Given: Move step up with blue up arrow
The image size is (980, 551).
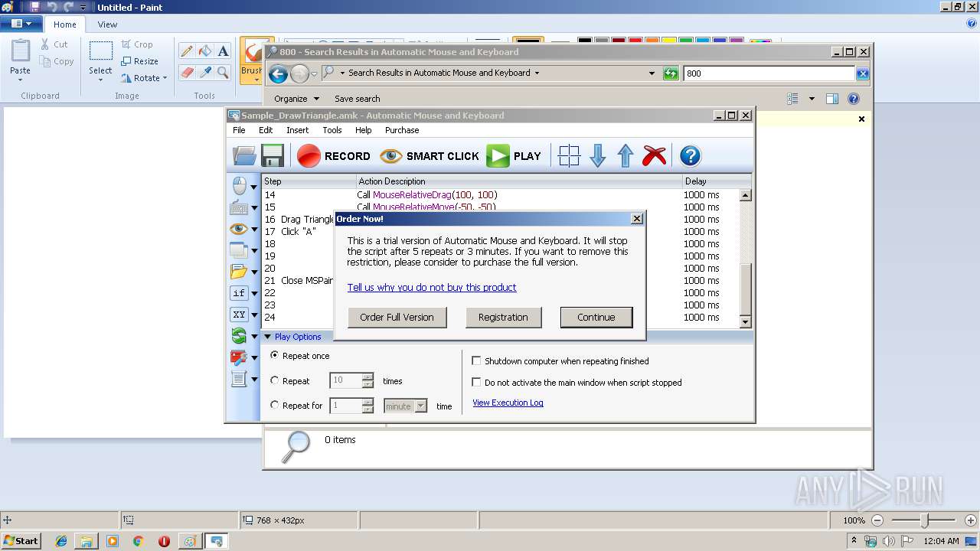Looking at the screenshot, I should [626, 156].
